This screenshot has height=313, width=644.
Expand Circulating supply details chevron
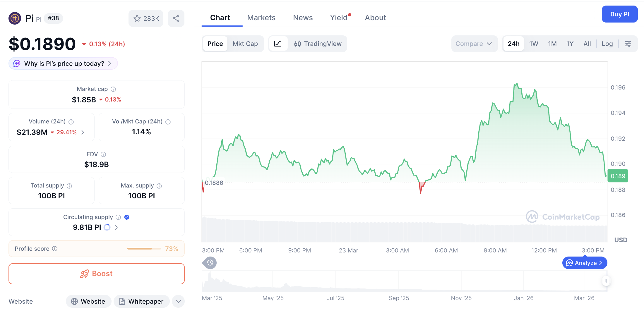(x=116, y=227)
